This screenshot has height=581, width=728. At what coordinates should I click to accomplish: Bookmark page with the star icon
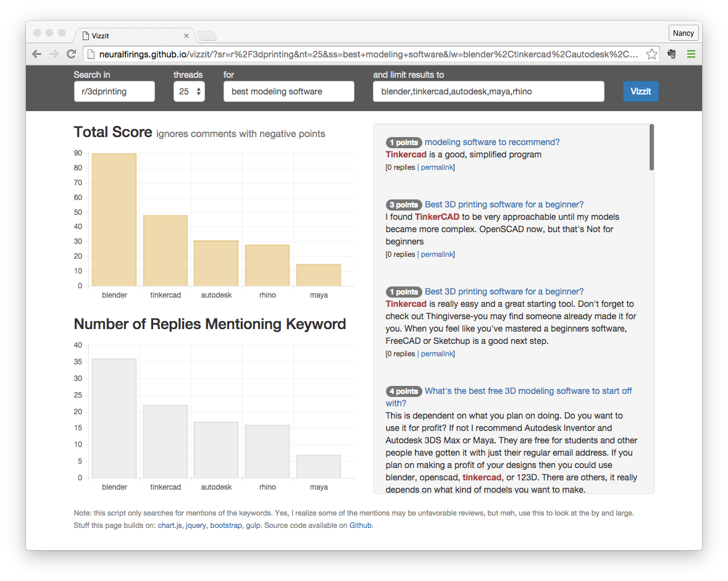pyautogui.click(x=651, y=54)
